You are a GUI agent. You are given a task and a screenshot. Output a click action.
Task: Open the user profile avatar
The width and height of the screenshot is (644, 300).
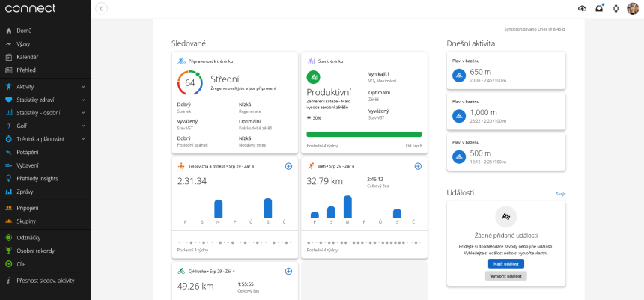point(631,8)
